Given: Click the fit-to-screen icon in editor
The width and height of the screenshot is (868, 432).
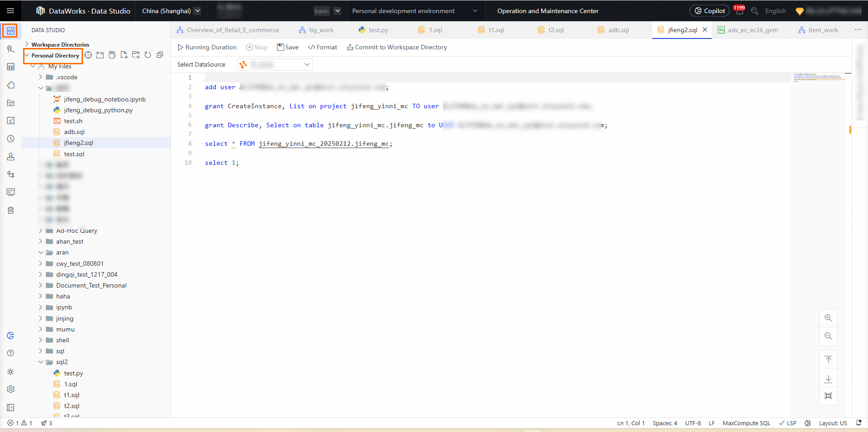Looking at the screenshot, I should click(828, 396).
